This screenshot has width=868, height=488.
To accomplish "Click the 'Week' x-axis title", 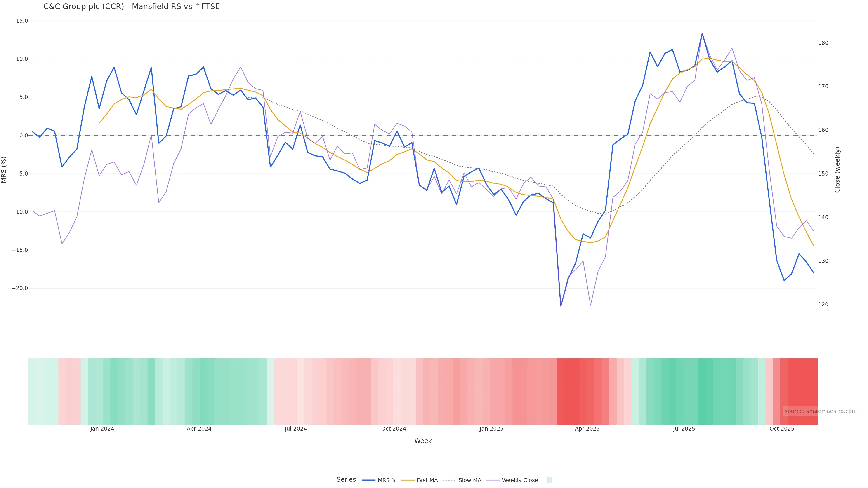I will pos(423,441).
